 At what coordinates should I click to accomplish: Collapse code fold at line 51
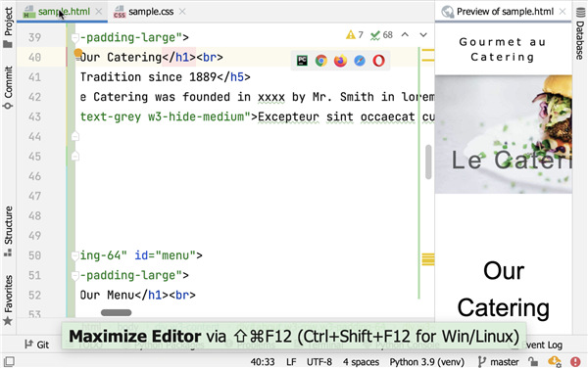tap(75, 276)
